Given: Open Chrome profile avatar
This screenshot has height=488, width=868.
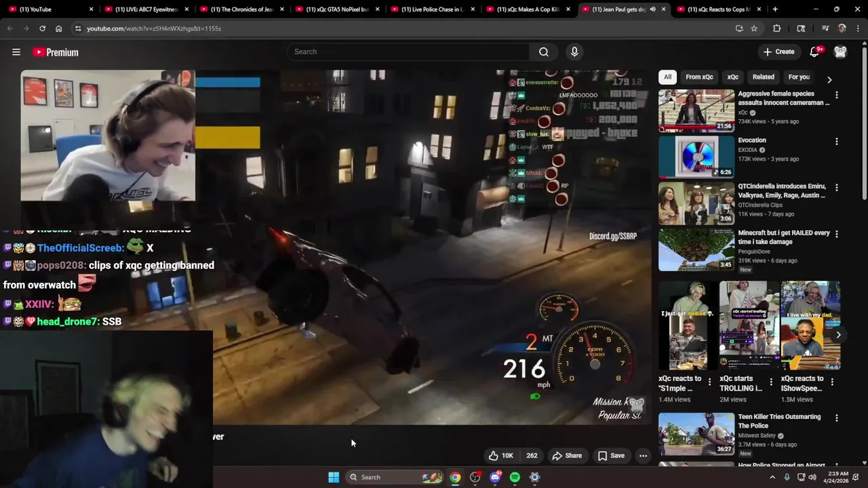Looking at the screenshot, I should point(842,28).
